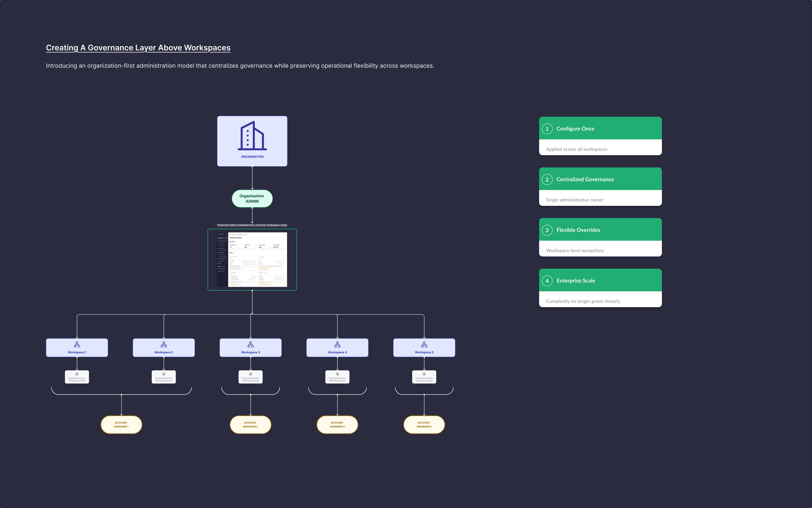This screenshot has width=812, height=508.
Task: Select the Account Manager 3 pill
Action: 337,425
